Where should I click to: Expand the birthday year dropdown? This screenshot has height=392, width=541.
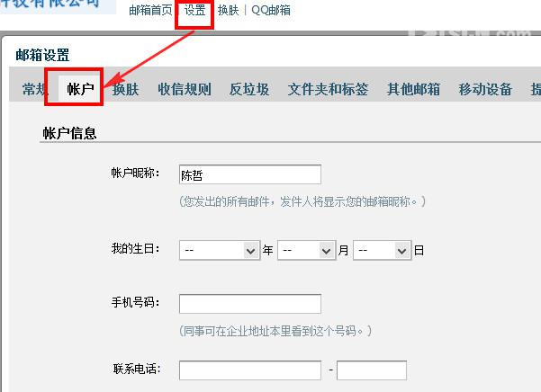coord(220,251)
